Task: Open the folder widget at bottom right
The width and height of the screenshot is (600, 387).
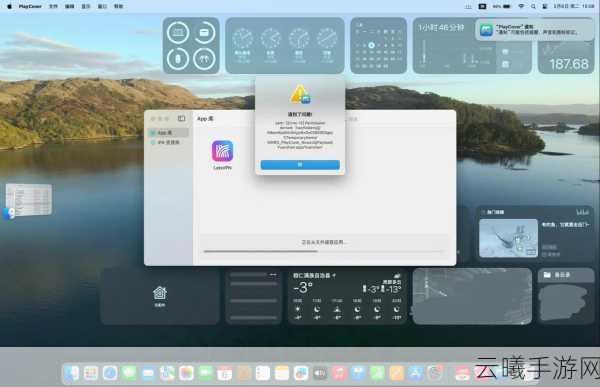Action: (566, 296)
